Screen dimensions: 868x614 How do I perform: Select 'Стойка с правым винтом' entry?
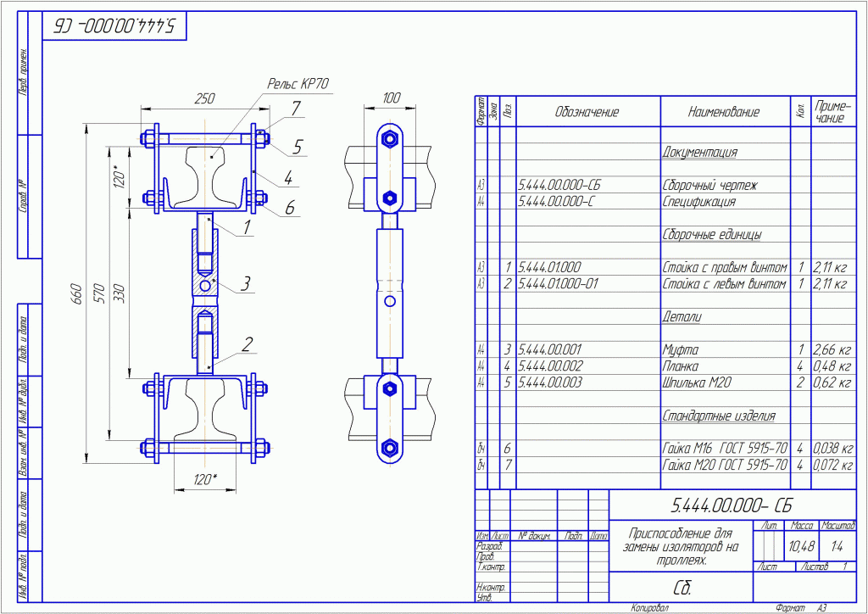click(725, 268)
